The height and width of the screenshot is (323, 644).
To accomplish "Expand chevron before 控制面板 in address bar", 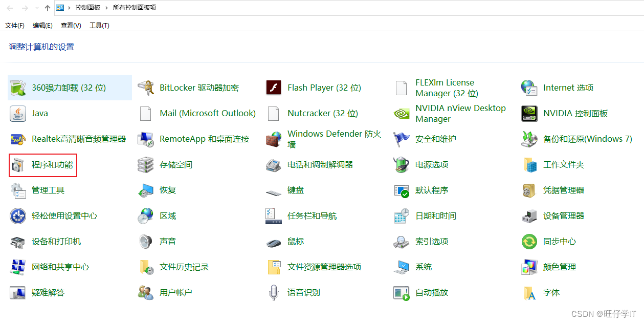I will click(x=69, y=8).
